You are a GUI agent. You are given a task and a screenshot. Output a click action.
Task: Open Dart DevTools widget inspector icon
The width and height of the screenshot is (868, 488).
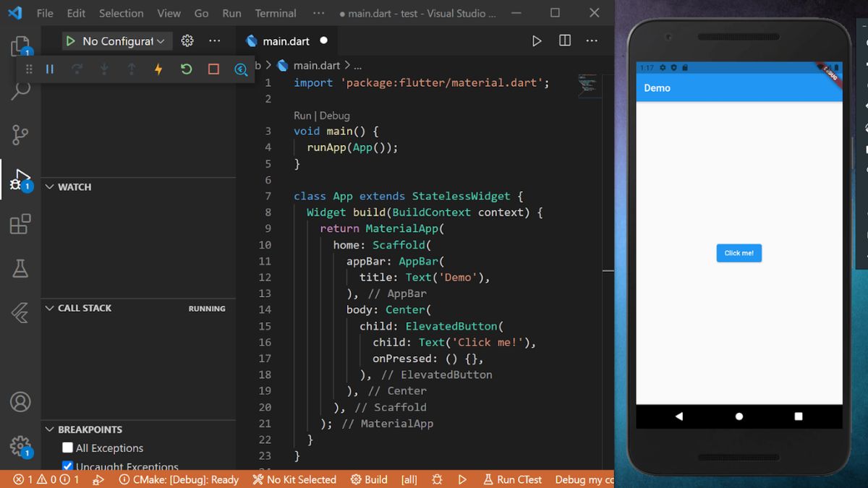point(241,69)
